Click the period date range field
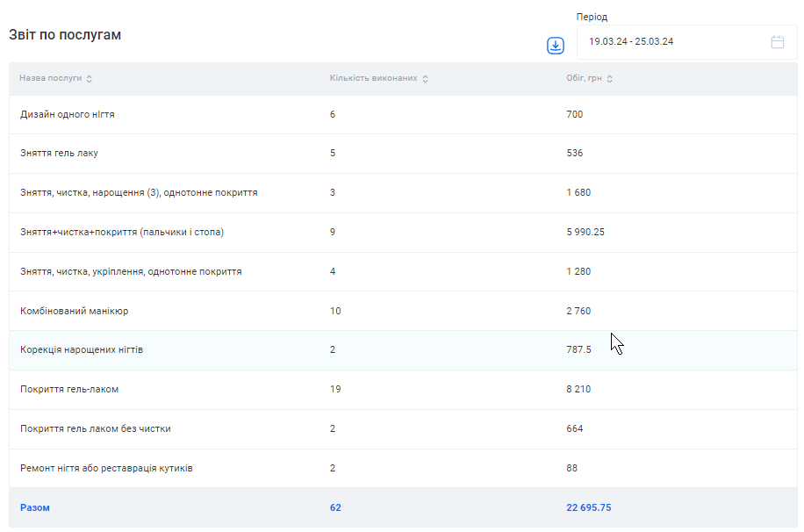The width and height of the screenshot is (804, 532). [x=667, y=42]
